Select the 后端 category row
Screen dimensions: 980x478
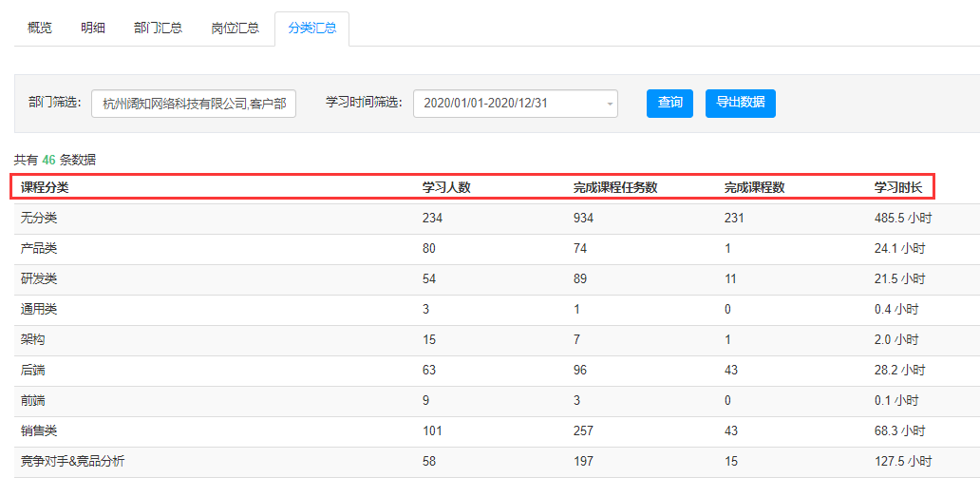click(x=497, y=371)
